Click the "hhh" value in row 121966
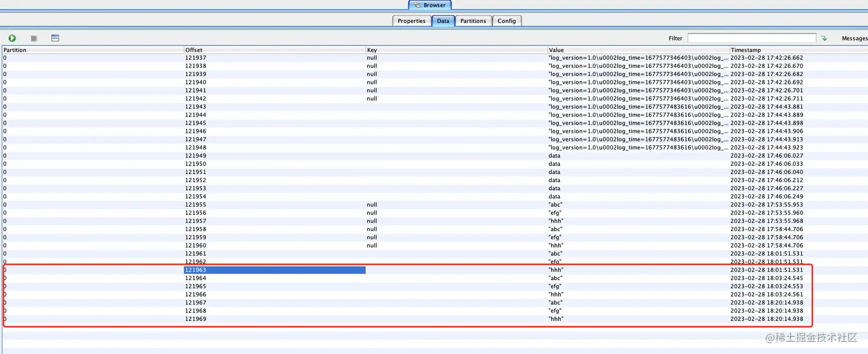 (556, 294)
